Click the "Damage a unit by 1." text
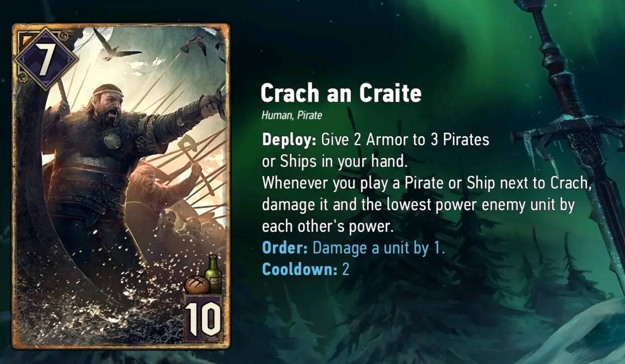 [379, 248]
